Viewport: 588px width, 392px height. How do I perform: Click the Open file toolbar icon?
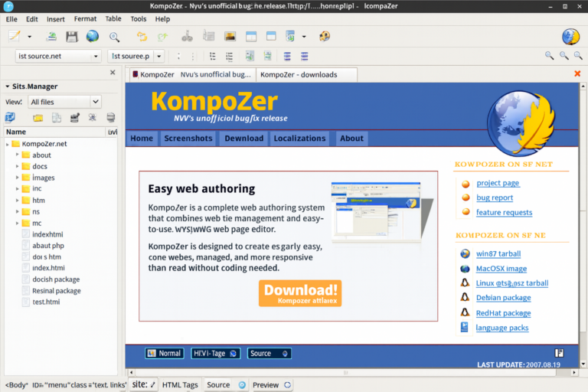tap(51, 37)
